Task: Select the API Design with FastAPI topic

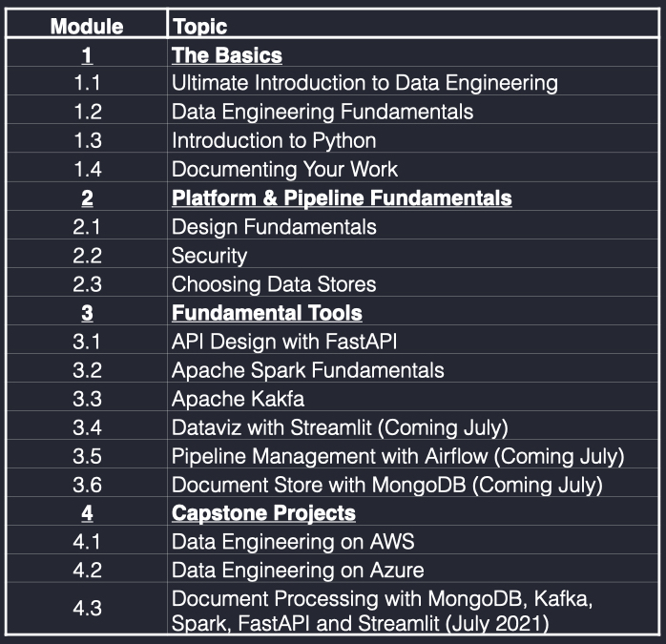Action: click(284, 342)
